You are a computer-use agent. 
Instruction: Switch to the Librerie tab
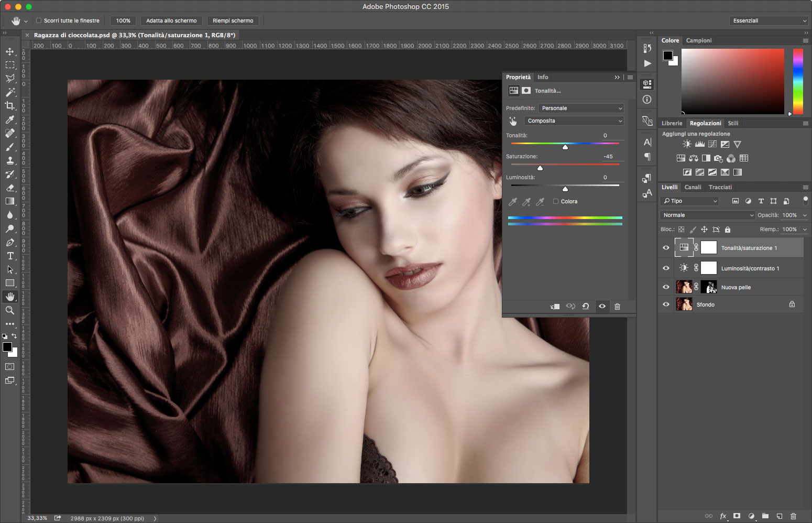click(x=672, y=123)
